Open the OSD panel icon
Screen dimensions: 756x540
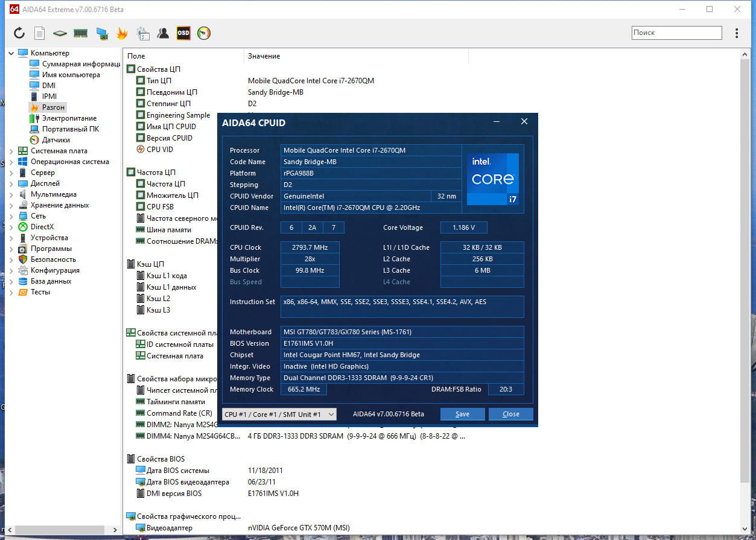point(183,33)
